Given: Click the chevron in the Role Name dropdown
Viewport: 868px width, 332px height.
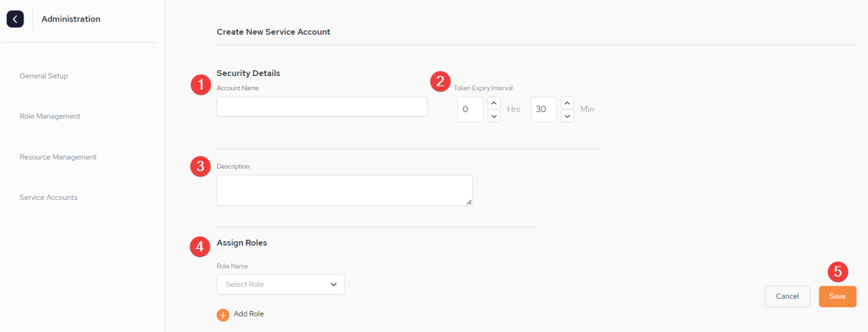Looking at the screenshot, I should coord(334,285).
